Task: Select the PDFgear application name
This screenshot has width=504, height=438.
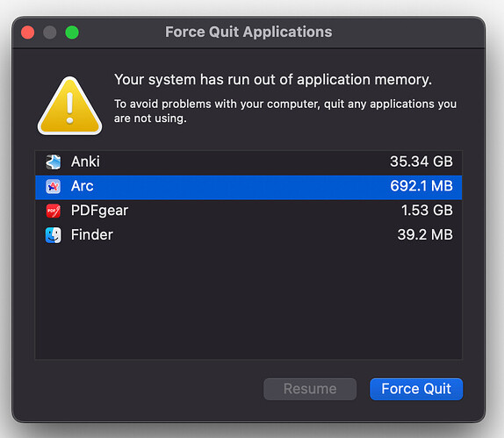Action: coord(99,211)
